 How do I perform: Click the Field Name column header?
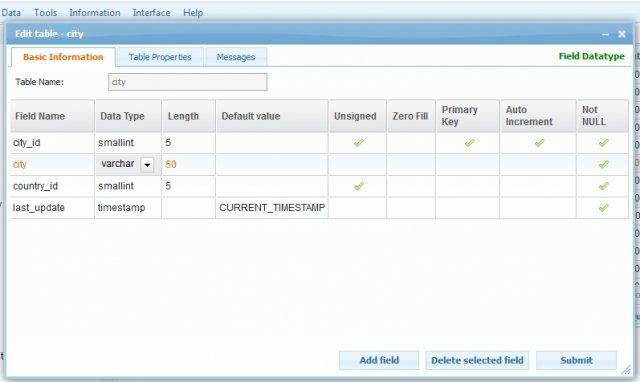(52, 116)
